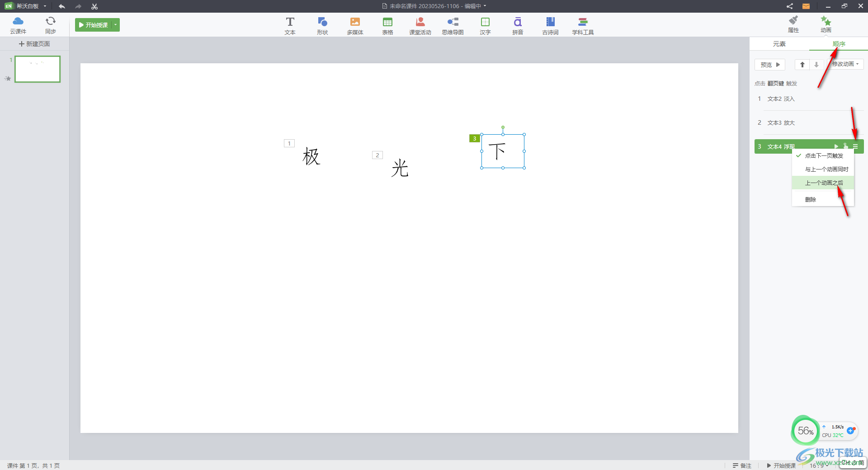Click the green rotation handle above 下
Screen dimensions: 868x470
click(x=503, y=127)
